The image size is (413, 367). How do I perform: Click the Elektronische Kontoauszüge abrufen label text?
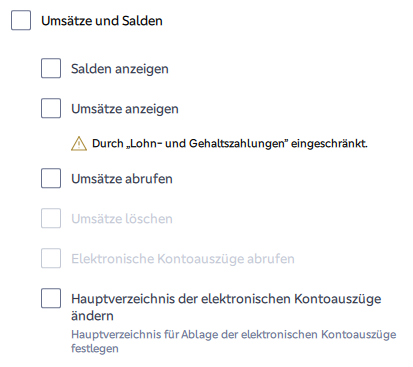(x=183, y=259)
